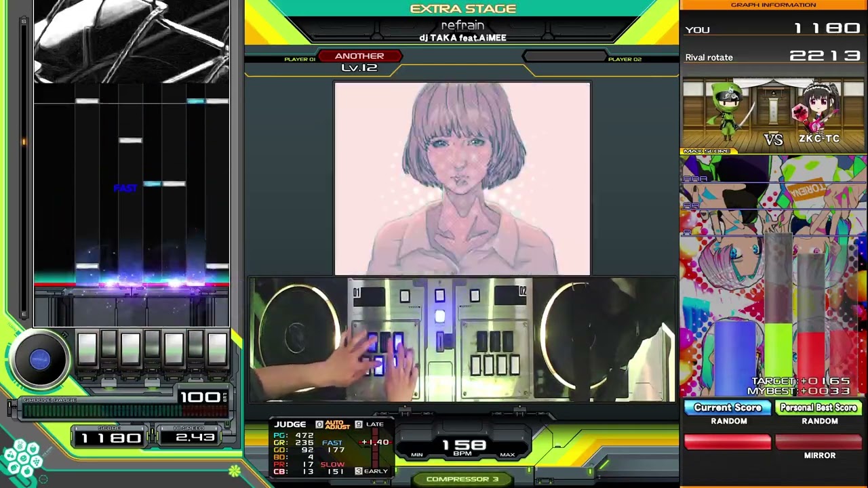
Task: Click the 'MYBEST:+0033' readout
Action: (x=799, y=391)
